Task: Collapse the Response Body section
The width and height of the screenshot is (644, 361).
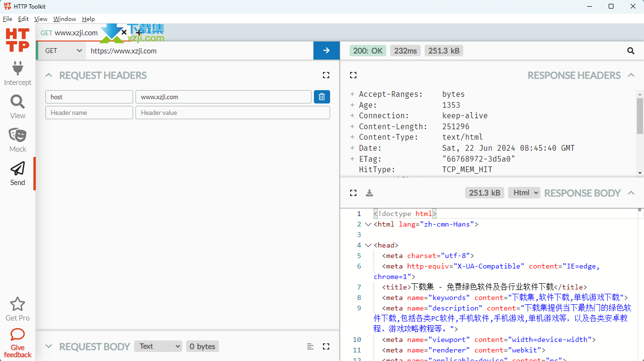Action: pos(631,193)
